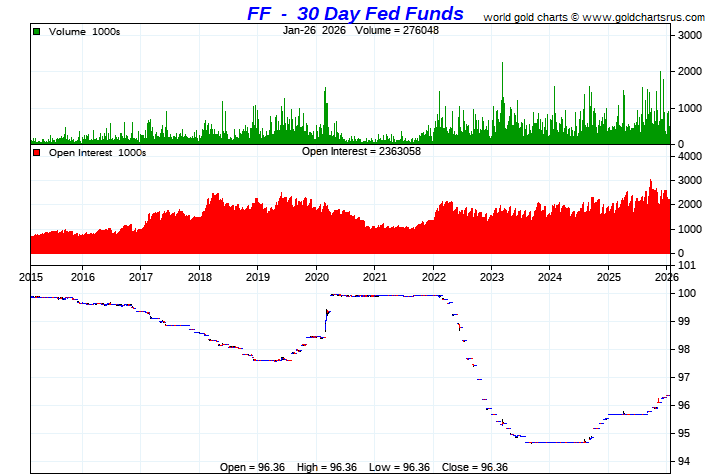Click the 'Close = 96.36' value
710x475 pixels.
pos(475,467)
